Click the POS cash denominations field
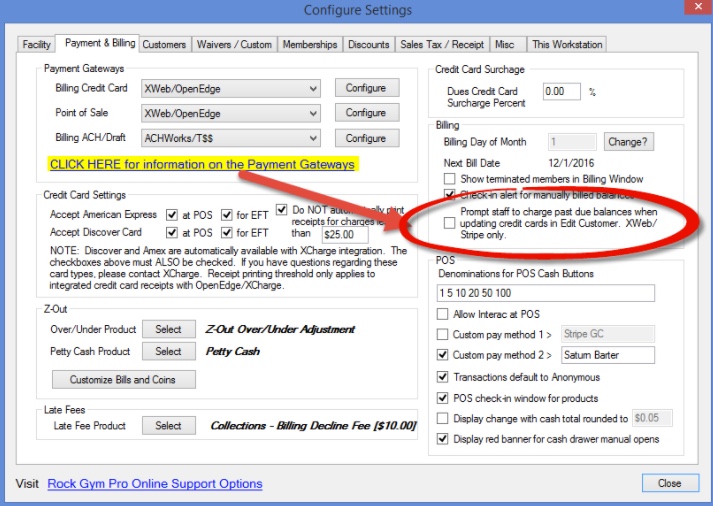The image size is (713, 506). [546, 293]
